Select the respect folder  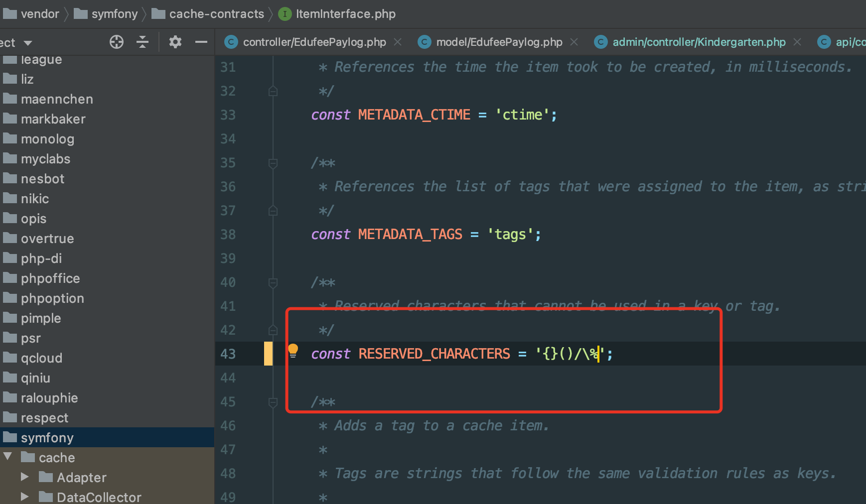click(107, 417)
